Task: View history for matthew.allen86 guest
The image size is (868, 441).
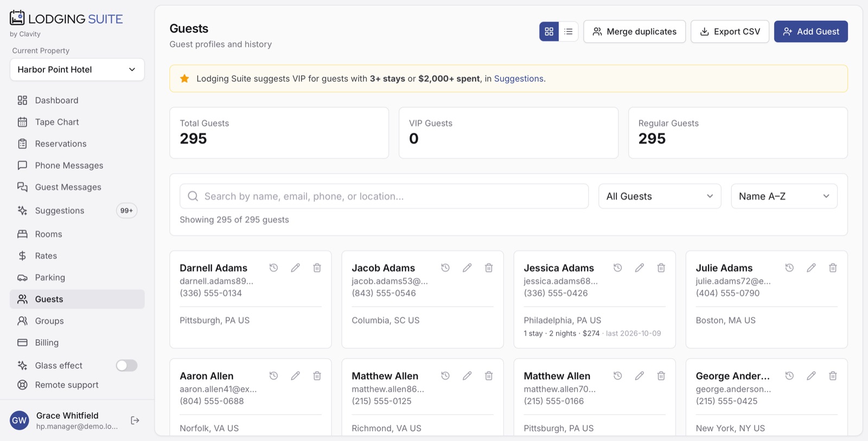Action: tap(445, 376)
